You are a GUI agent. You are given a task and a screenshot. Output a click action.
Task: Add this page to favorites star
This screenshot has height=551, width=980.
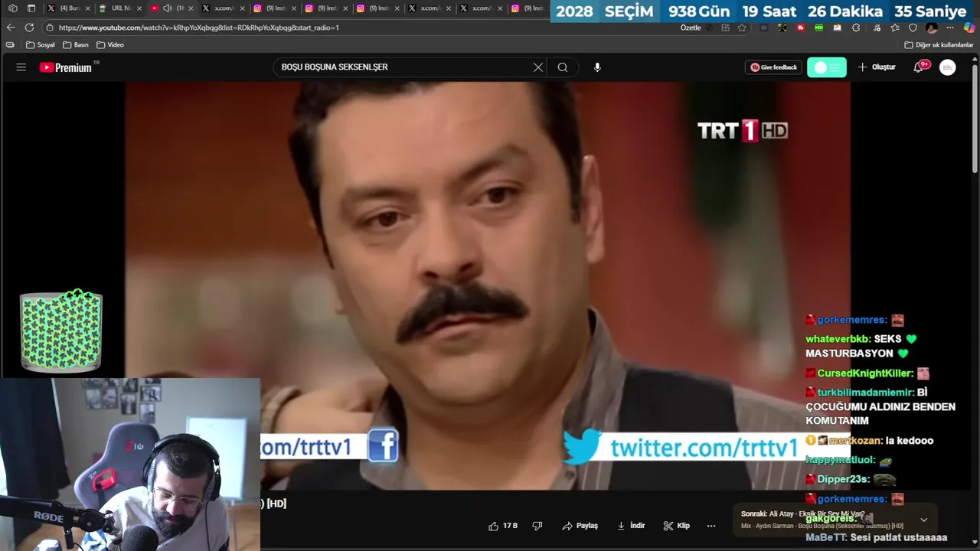pyautogui.click(x=742, y=28)
